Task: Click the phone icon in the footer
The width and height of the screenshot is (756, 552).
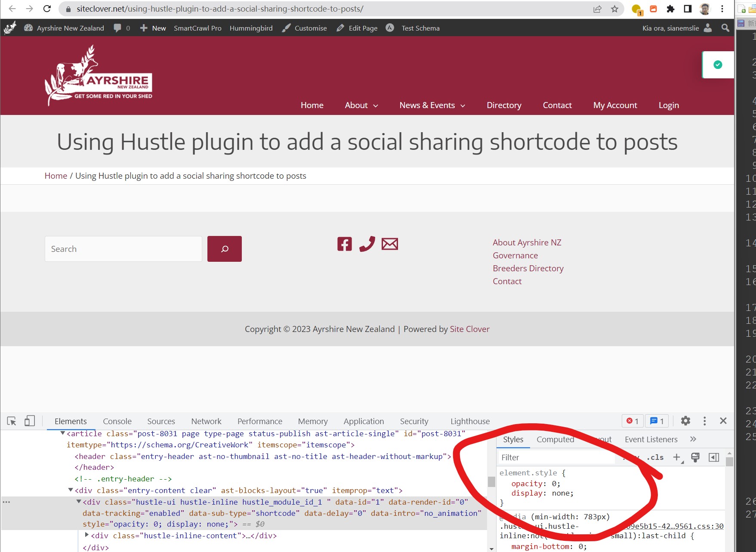Action: [x=367, y=244]
